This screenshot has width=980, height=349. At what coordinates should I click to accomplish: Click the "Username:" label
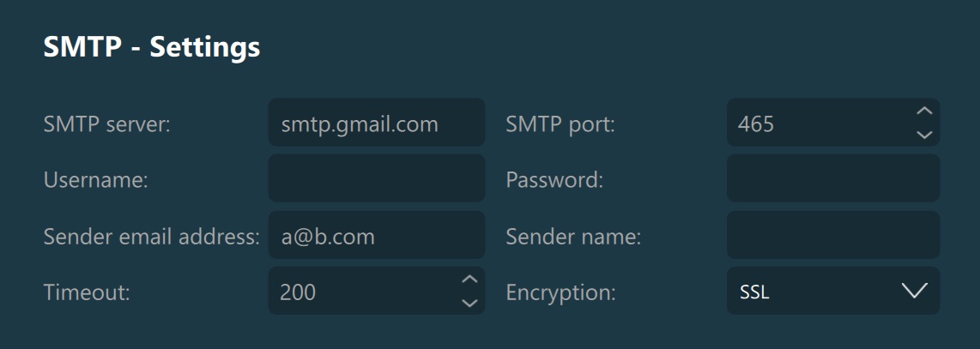click(96, 180)
